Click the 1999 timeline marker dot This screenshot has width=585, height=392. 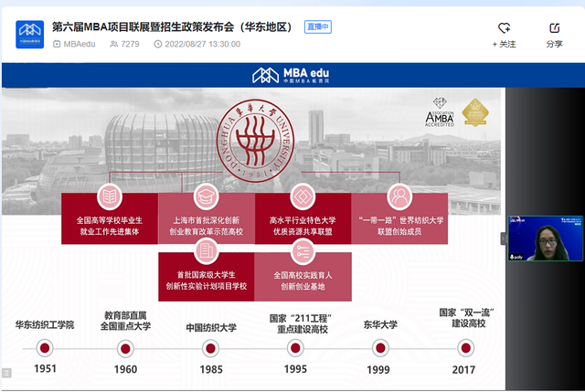pyautogui.click(x=380, y=348)
